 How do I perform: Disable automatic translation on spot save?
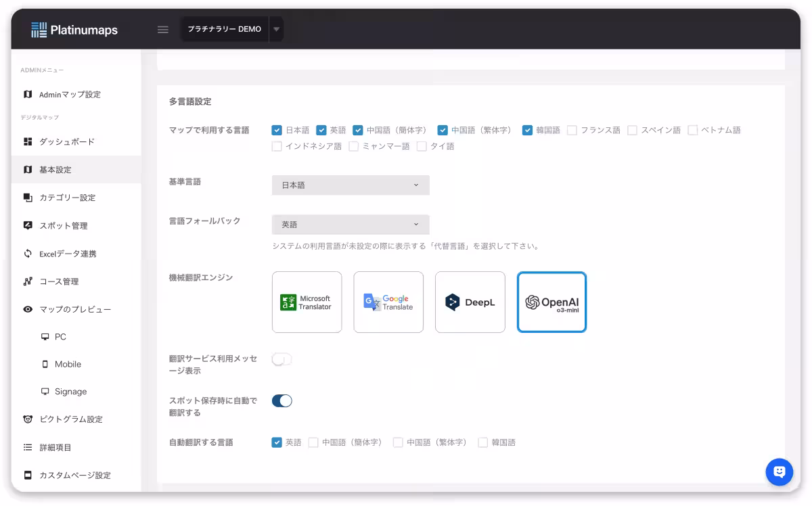[281, 400]
